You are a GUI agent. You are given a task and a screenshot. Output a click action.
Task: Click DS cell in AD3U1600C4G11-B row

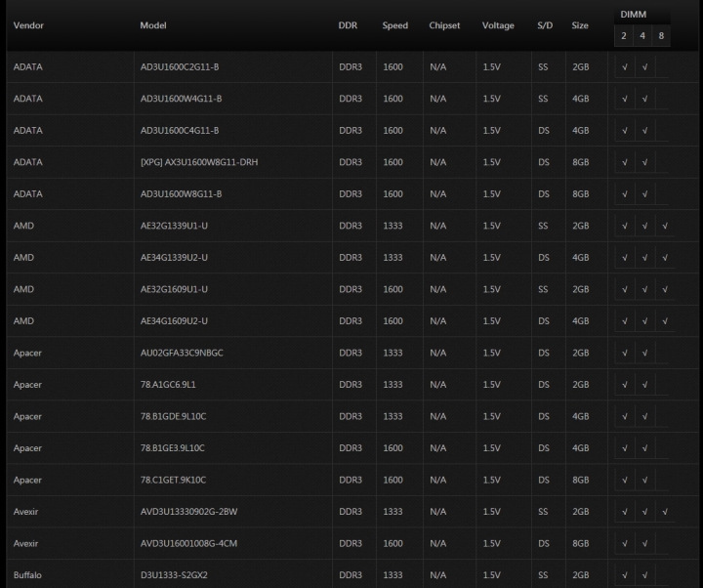[x=544, y=131]
